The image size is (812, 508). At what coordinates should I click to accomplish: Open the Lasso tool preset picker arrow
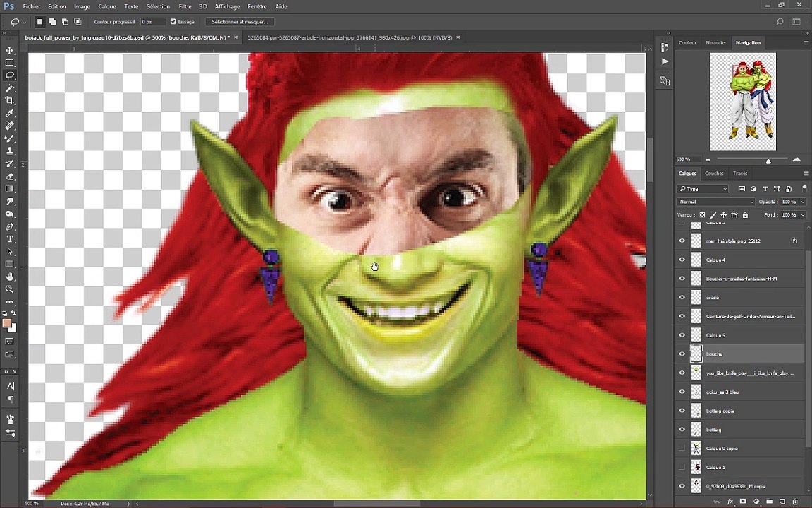[24, 23]
